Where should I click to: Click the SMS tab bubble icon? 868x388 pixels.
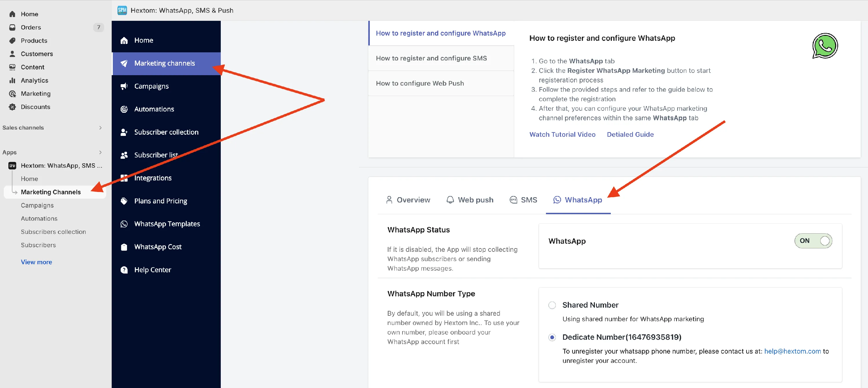(x=513, y=200)
